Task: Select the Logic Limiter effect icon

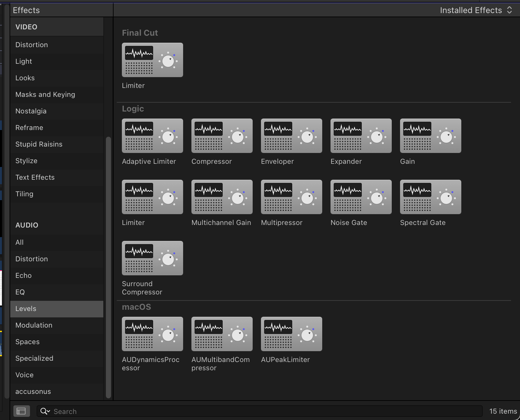Action: point(152,197)
